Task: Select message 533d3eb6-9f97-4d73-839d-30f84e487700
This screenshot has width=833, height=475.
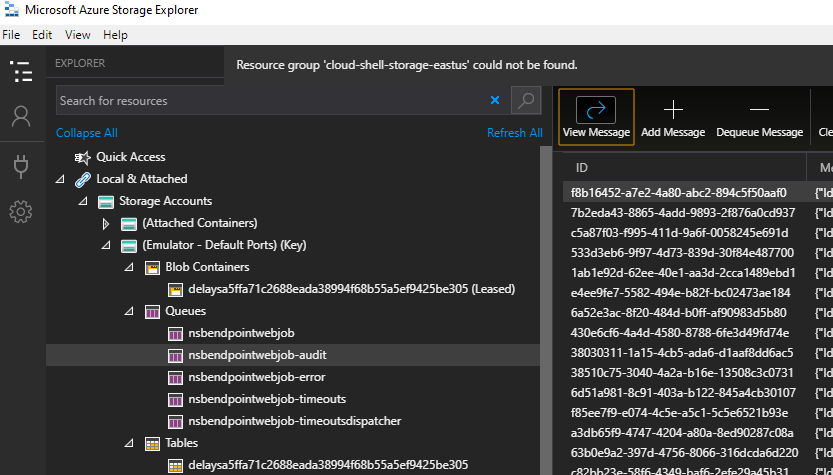Action: tap(684, 253)
